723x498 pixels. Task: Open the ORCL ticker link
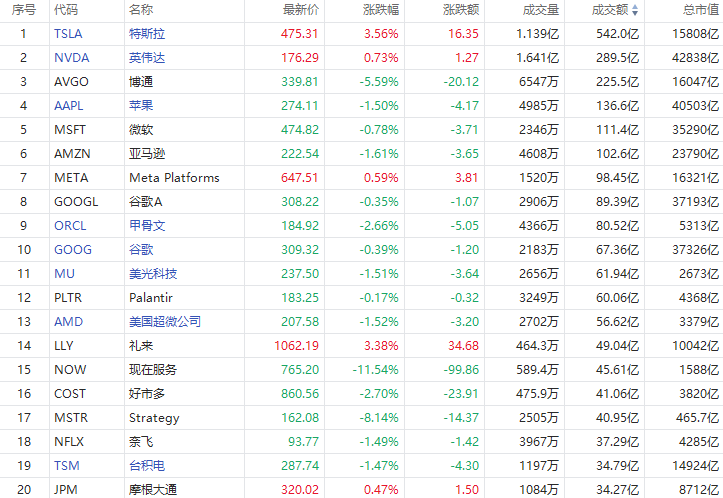(71, 225)
